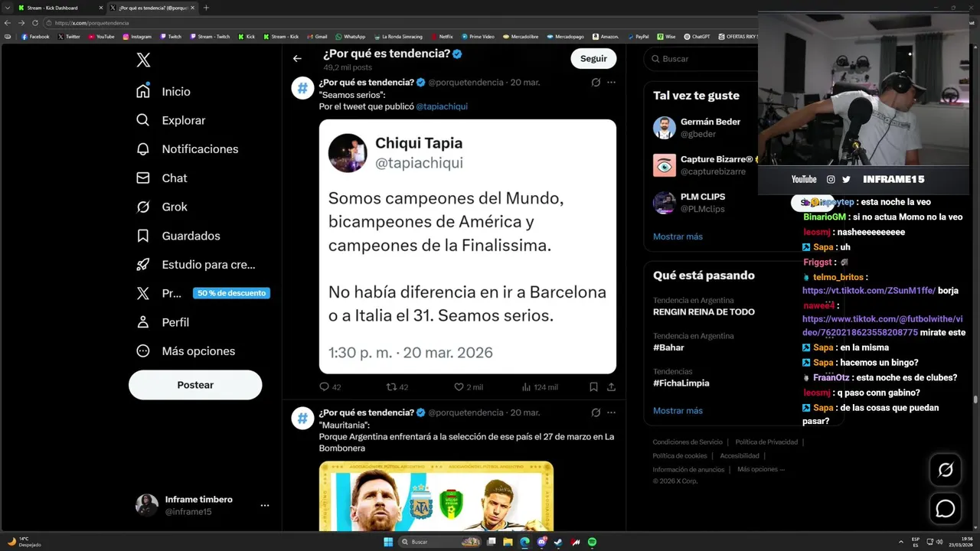
Task: Open more options on Seamos serios post
Action: [611, 82]
